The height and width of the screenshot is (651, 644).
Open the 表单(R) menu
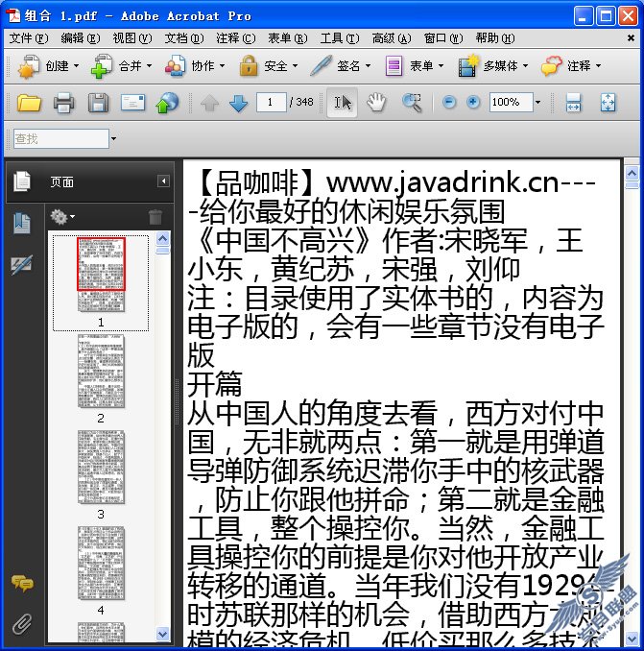[x=288, y=38]
